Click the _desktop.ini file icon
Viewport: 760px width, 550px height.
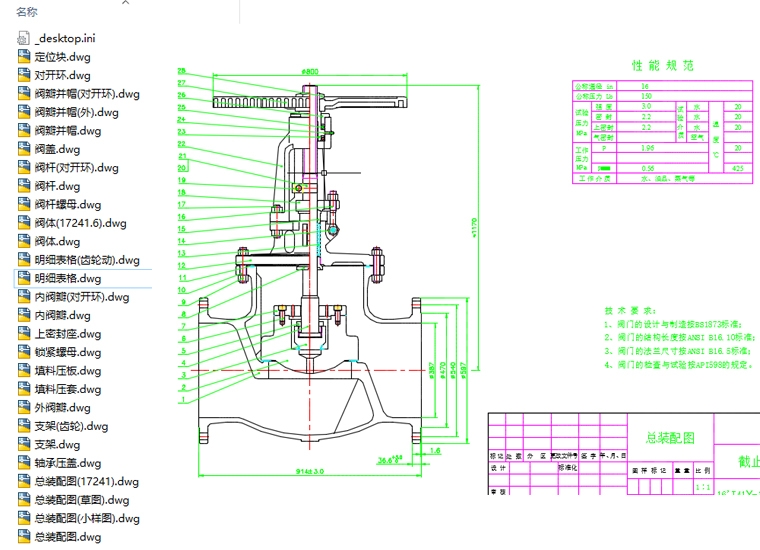tap(24, 38)
